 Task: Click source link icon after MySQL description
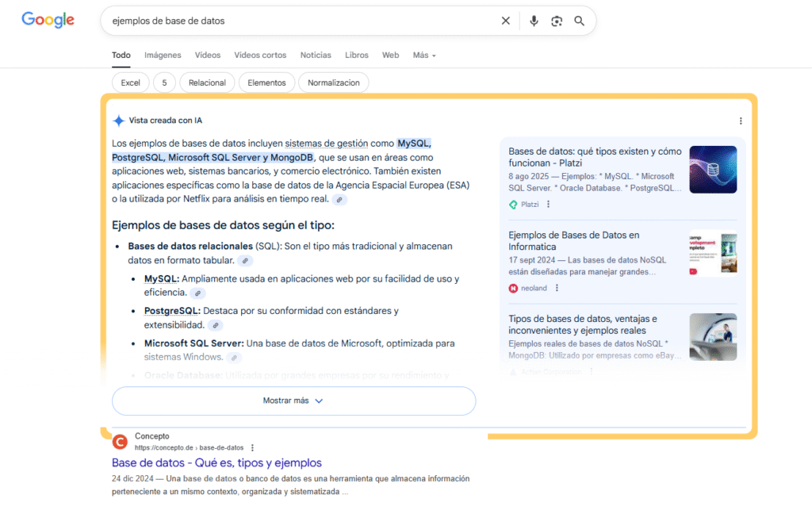197,293
